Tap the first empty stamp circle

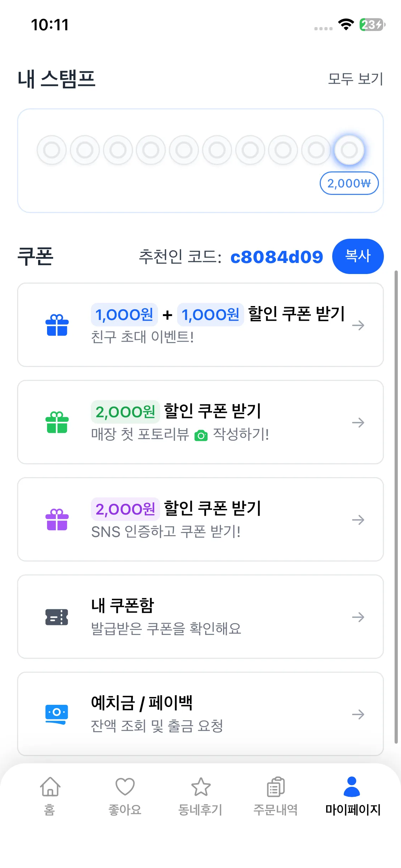click(x=52, y=150)
